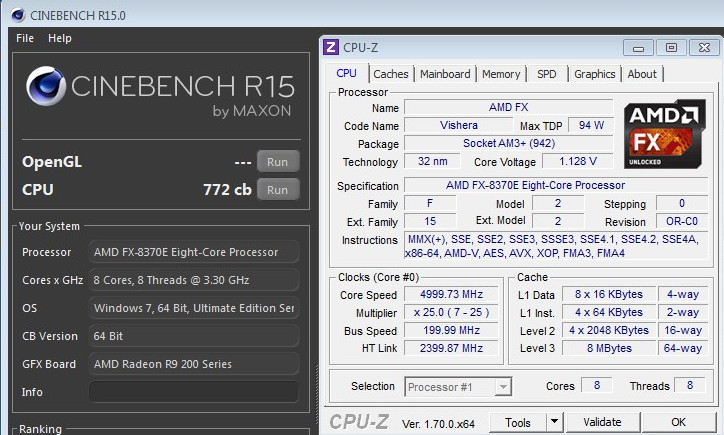This screenshot has width=724, height=435.
Task: Open the SPD tab
Action: 547,74
